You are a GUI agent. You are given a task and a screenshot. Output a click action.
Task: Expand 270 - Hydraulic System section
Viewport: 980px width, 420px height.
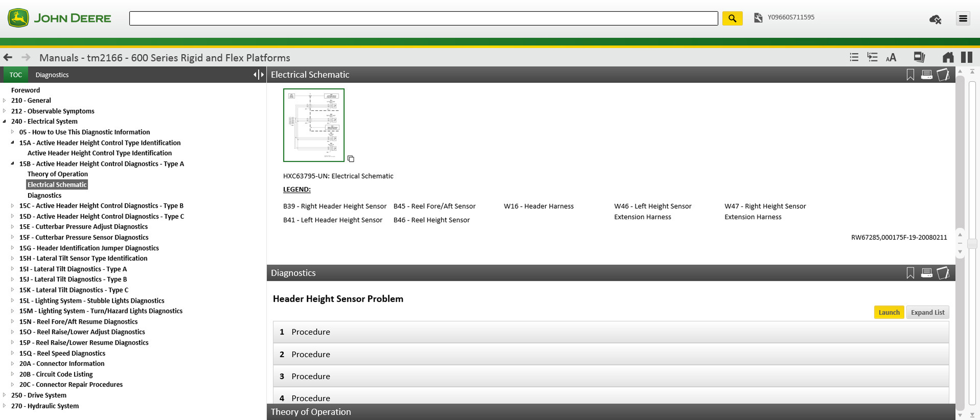point(5,406)
